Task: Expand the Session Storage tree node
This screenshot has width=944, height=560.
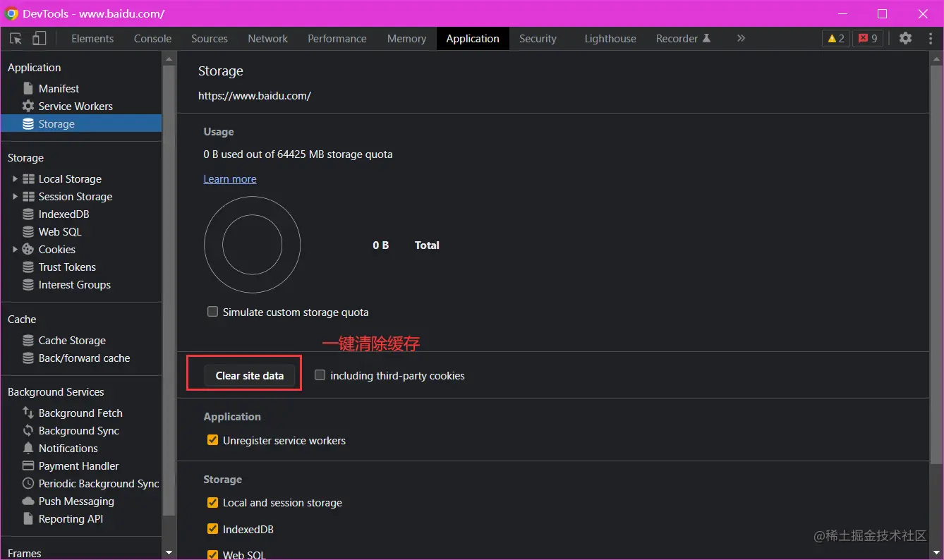Action: (x=15, y=197)
